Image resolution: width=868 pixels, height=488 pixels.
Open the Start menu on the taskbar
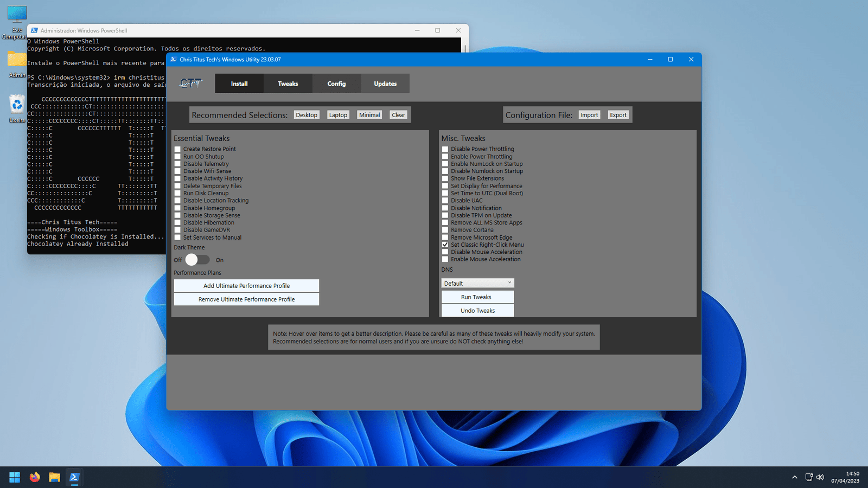[x=15, y=477]
